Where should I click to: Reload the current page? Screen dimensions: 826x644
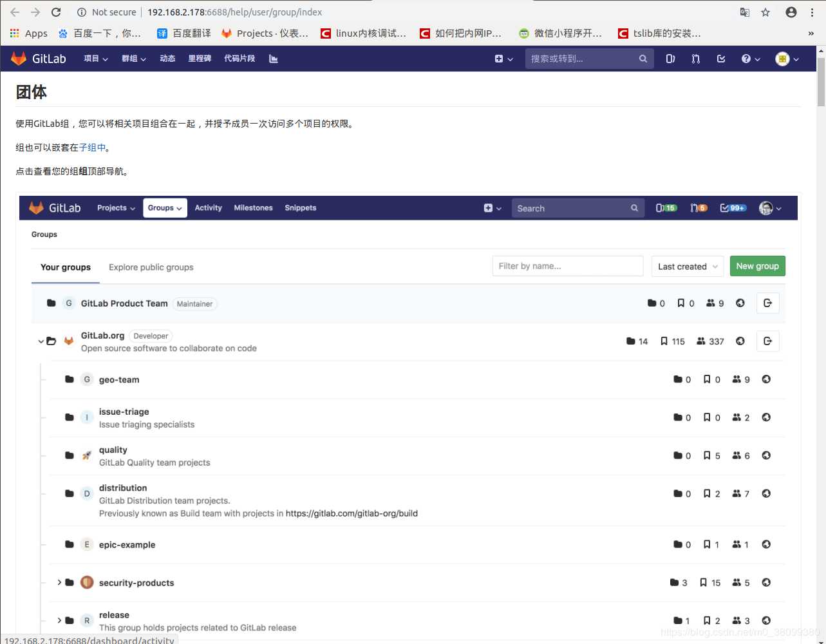[x=56, y=12]
